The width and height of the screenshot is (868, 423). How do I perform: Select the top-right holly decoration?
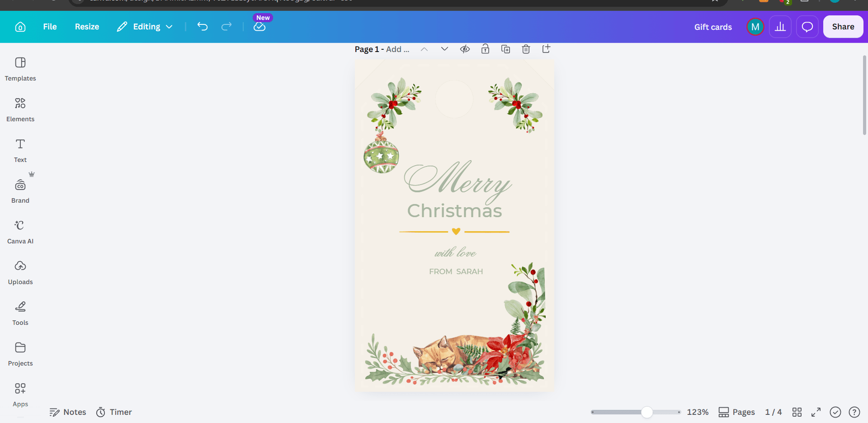click(x=515, y=105)
